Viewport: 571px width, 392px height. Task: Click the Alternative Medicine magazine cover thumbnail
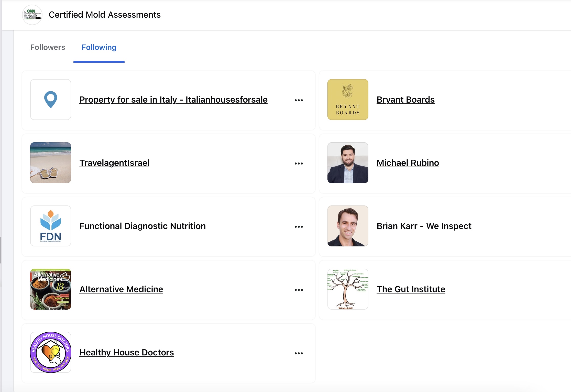click(x=51, y=289)
